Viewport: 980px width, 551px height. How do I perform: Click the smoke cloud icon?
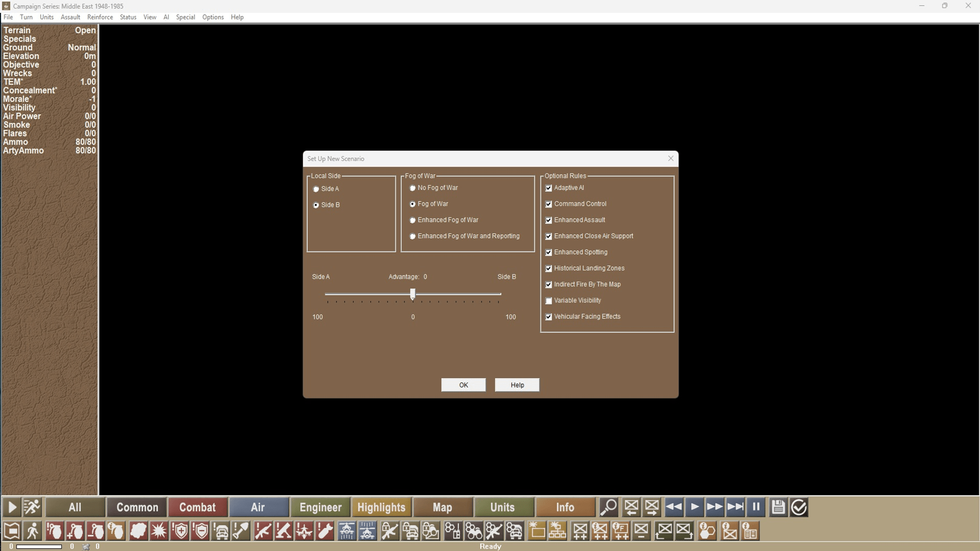[x=138, y=532]
